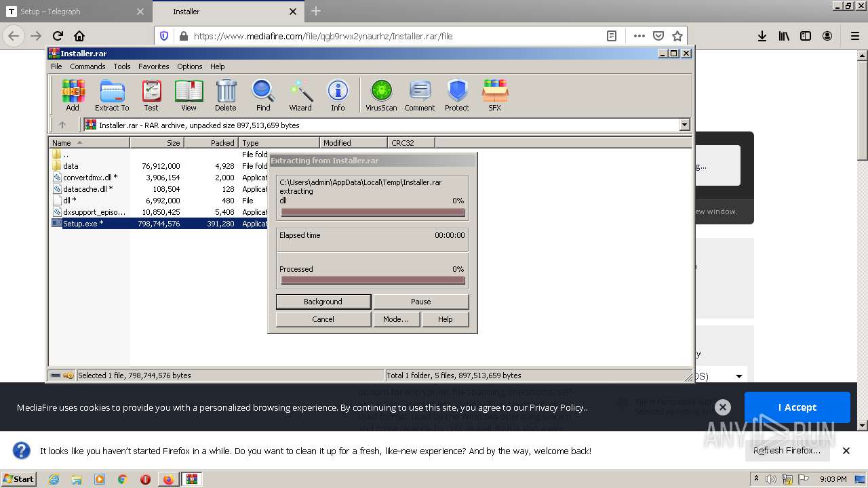Image resolution: width=868 pixels, height=488 pixels.
Task: Open the Options menu
Action: tap(190, 66)
